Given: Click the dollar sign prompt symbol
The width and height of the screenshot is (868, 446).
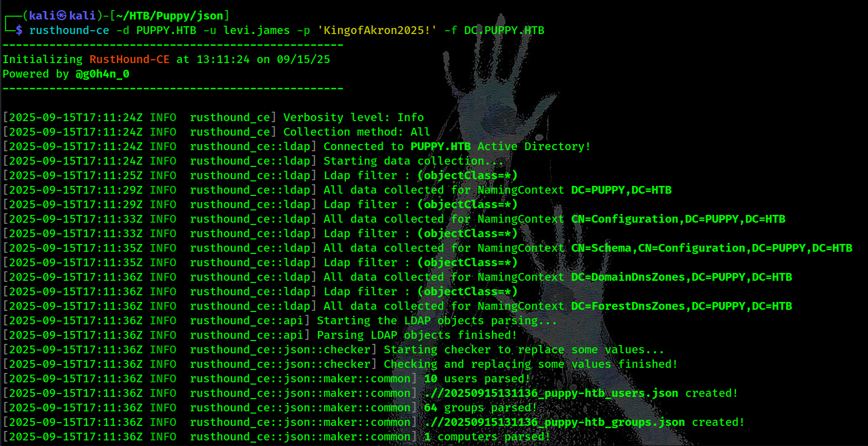Looking at the screenshot, I should tap(19, 30).
